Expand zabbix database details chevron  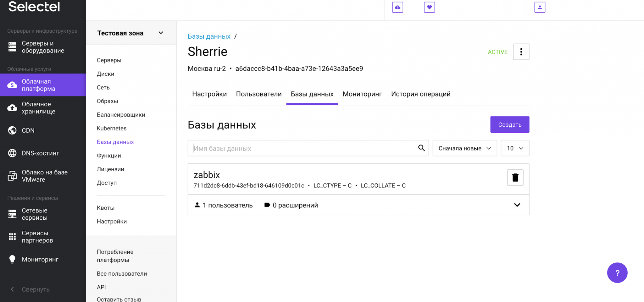[x=517, y=205]
